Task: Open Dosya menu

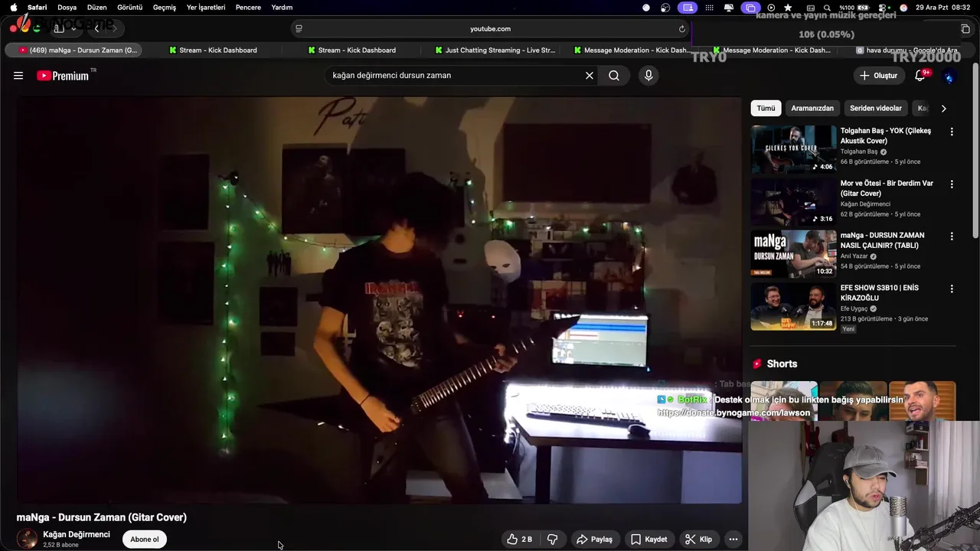Action: pyautogui.click(x=67, y=8)
